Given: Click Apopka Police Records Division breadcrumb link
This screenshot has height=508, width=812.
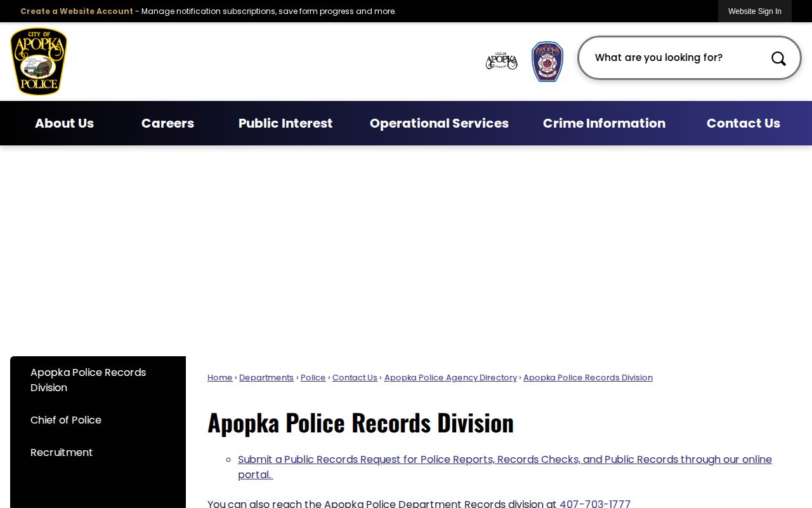Looking at the screenshot, I should coord(588,377).
